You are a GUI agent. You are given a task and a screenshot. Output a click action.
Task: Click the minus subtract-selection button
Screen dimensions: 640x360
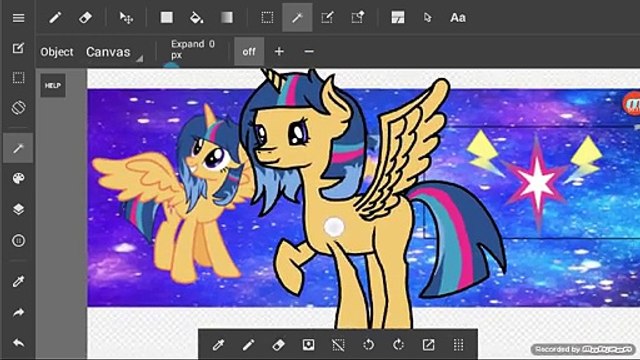tap(309, 51)
